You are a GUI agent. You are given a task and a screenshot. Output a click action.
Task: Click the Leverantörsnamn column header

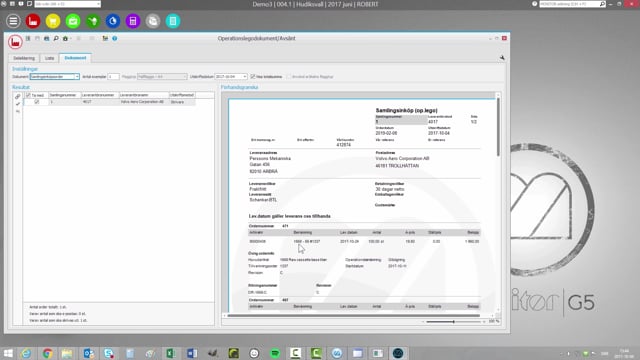[x=144, y=95]
